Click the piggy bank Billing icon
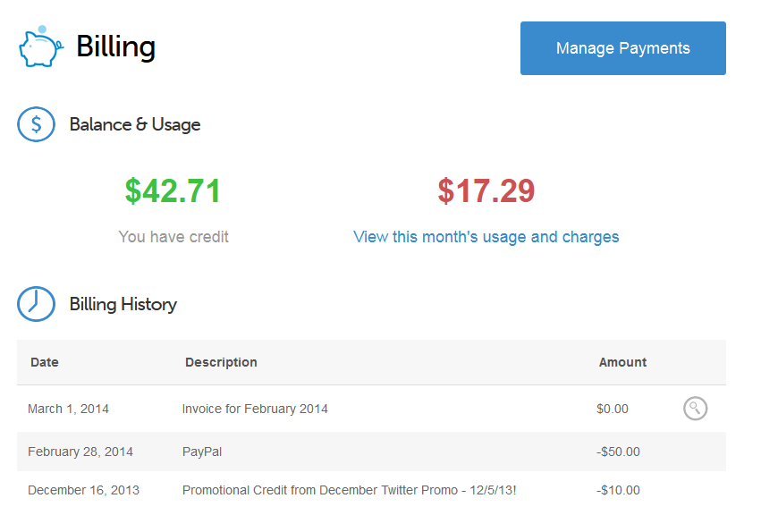761x532 pixels. click(x=41, y=46)
